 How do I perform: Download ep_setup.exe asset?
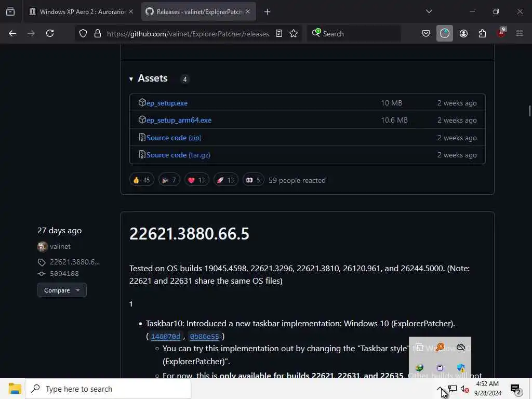167,103
